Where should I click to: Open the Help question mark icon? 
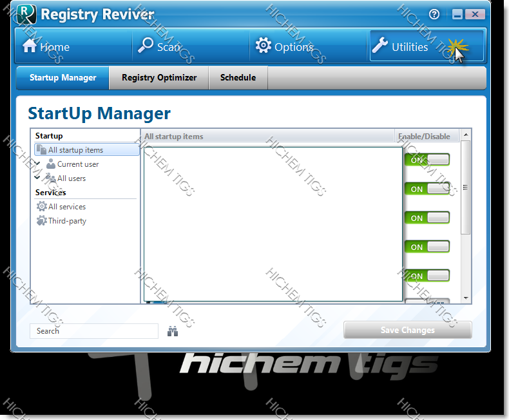[x=434, y=14]
